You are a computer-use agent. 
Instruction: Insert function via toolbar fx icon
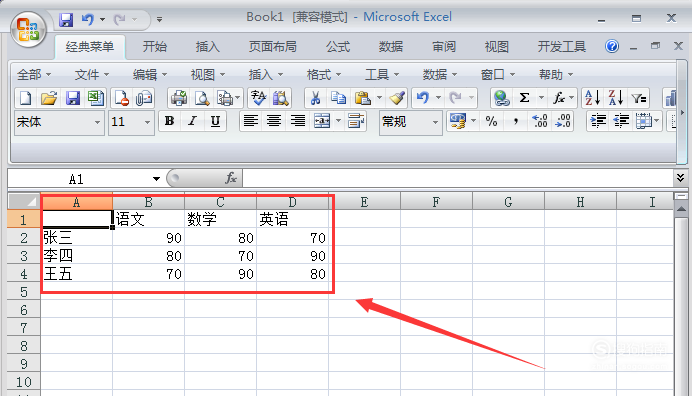tap(559, 98)
